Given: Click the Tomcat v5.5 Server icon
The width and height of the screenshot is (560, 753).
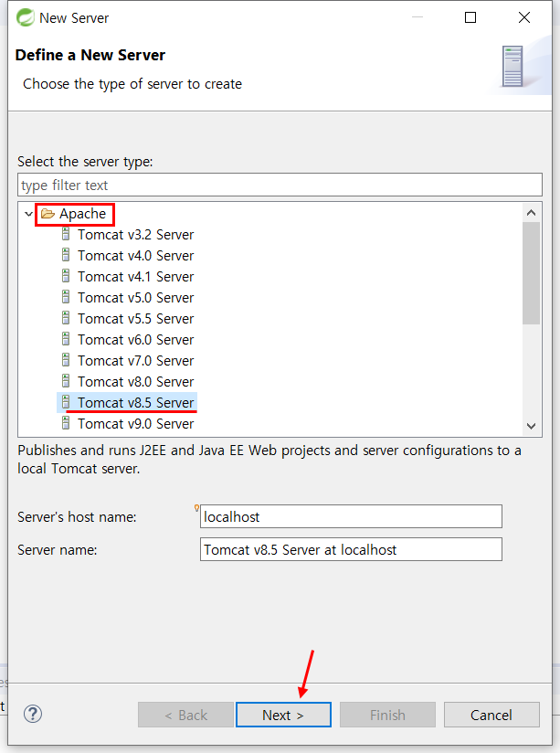Looking at the screenshot, I should (x=66, y=318).
